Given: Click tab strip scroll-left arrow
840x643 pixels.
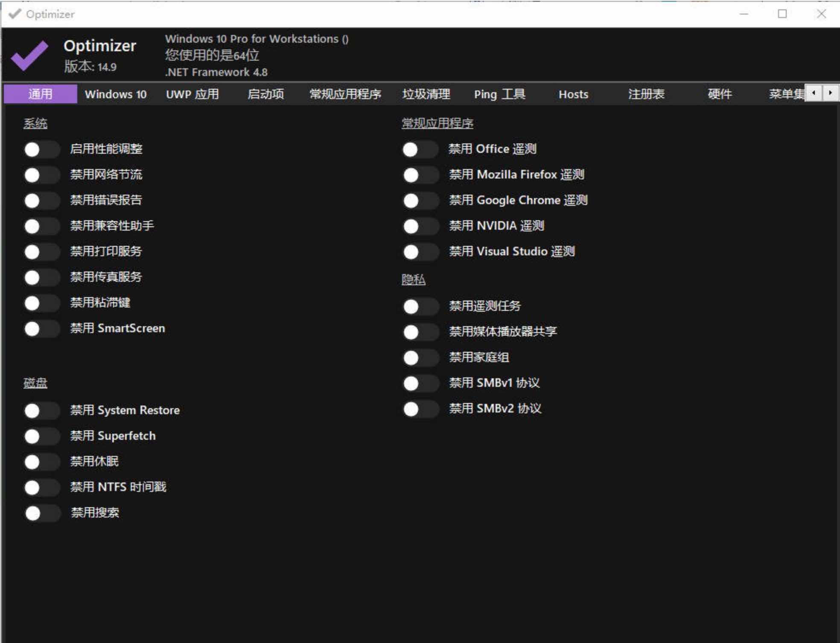Looking at the screenshot, I should point(814,93).
